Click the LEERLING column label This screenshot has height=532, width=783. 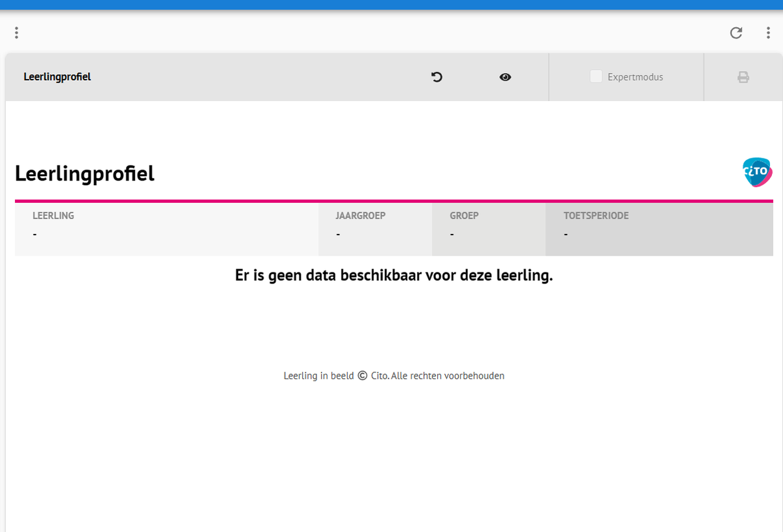tap(54, 215)
